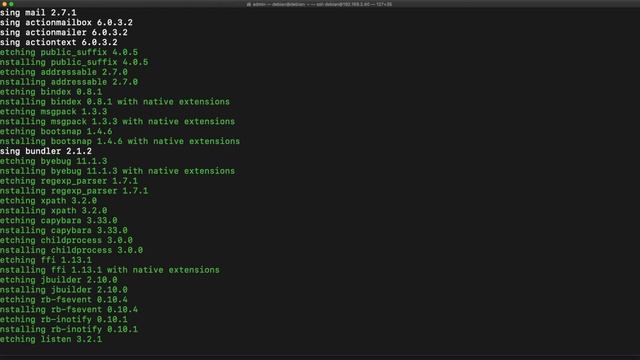Click the terminal window title text
The image size is (640, 360).
click(x=319, y=4)
